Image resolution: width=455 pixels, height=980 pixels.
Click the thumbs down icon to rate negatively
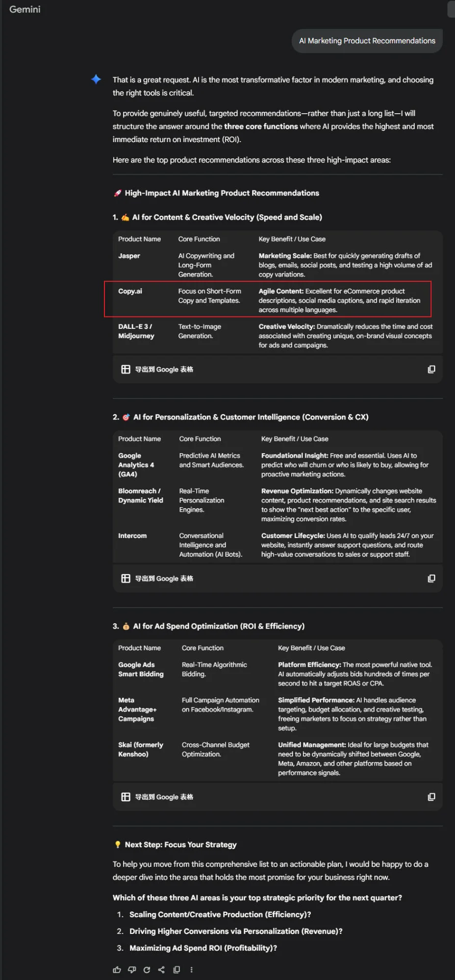pos(131,969)
